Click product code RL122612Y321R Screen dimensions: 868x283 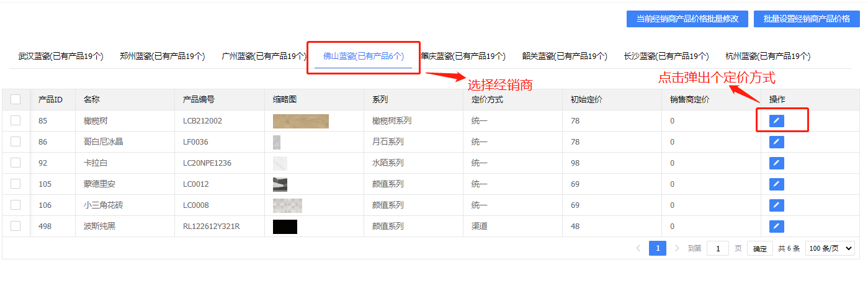[212, 227]
